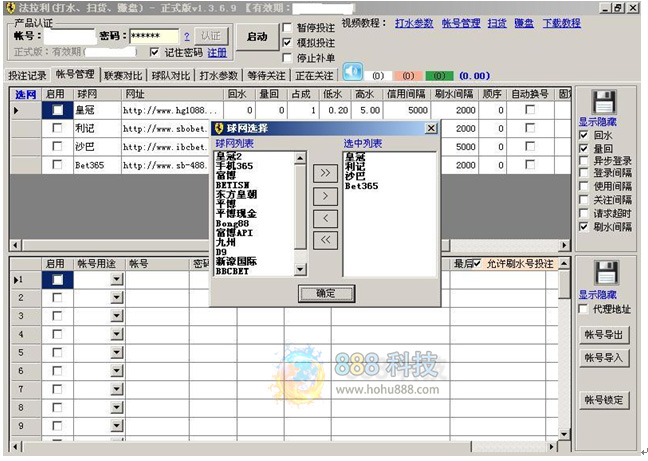Select BETISN in the 球网列表 list
This screenshot has width=648, height=461.
click(233, 185)
